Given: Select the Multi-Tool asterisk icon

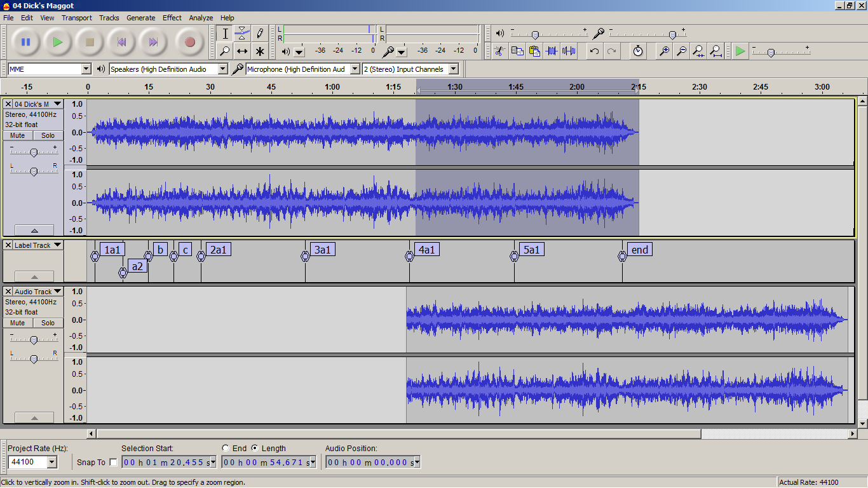Looking at the screenshot, I should tap(259, 51).
